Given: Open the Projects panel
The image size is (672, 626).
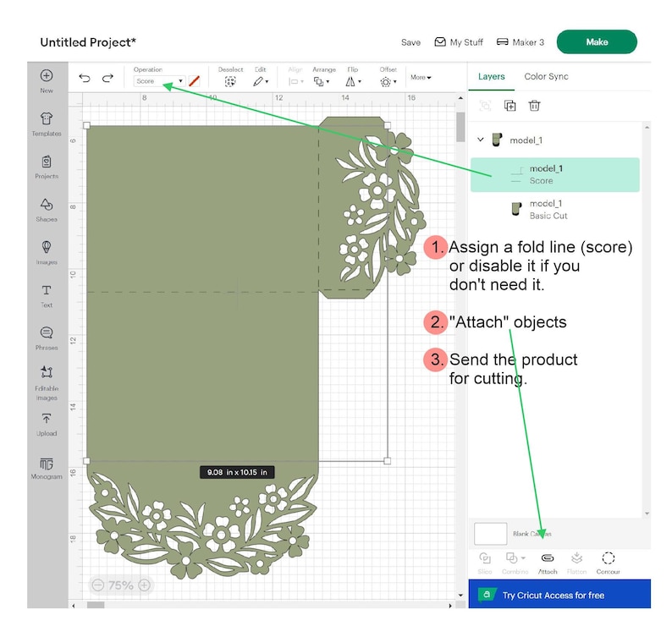Looking at the screenshot, I should tap(47, 167).
